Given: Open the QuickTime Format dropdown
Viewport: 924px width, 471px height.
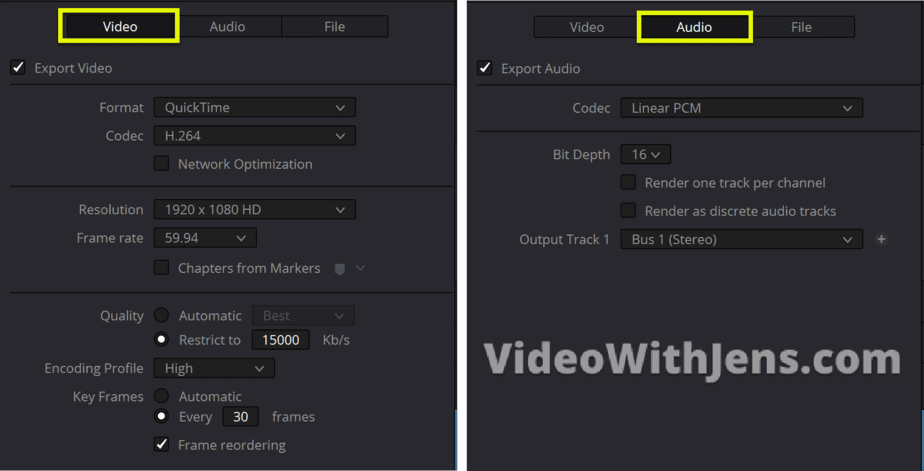Looking at the screenshot, I should [x=255, y=107].
